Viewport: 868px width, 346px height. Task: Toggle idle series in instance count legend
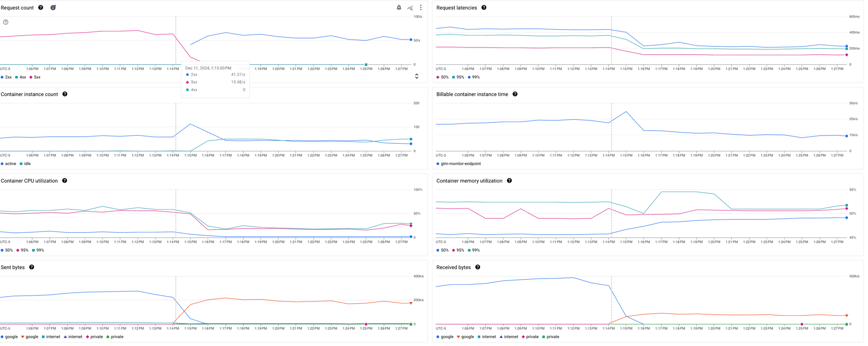pos(25,164)
